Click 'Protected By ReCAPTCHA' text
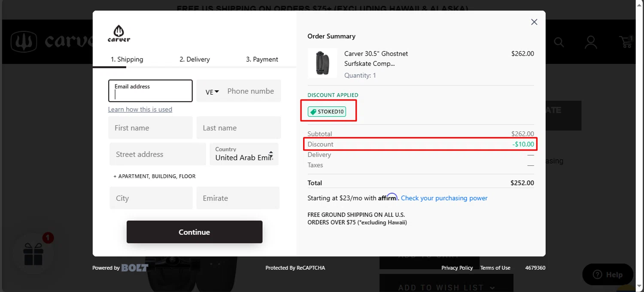Screen dimensions: 644x292 [295, 268]
